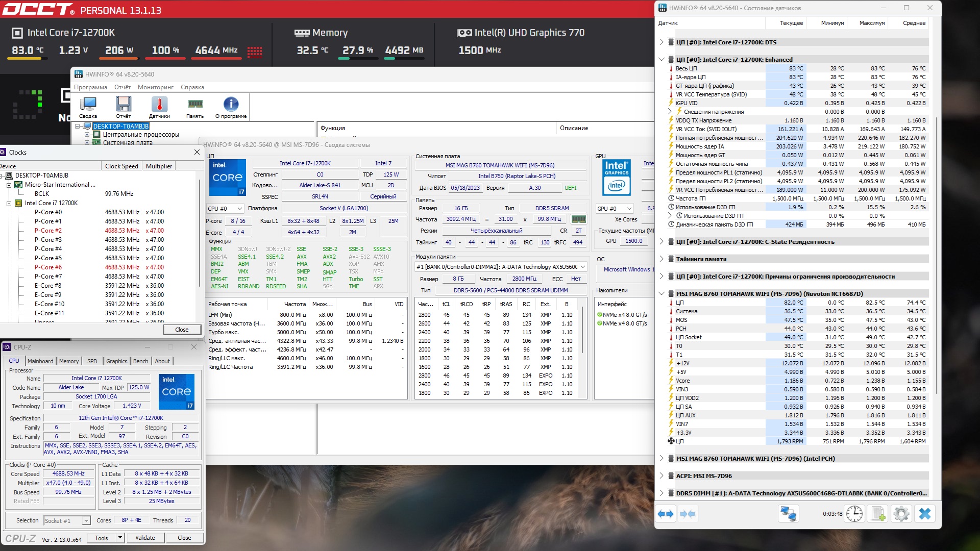The width and height of the screenshot is (980, 551).
Task: Expand the Тайминги памяти sensor group
Action: (661, 259)
